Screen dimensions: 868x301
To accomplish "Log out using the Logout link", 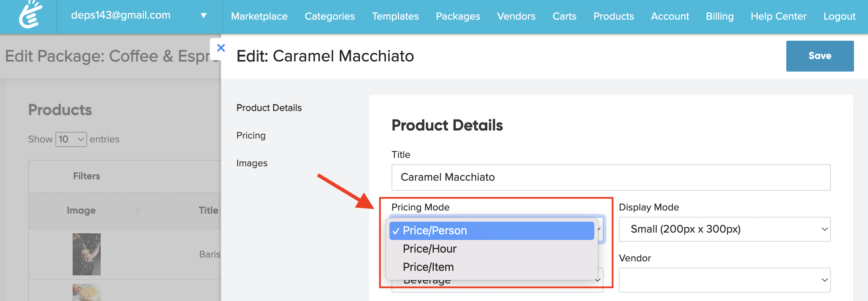I will tap(839, 16).
